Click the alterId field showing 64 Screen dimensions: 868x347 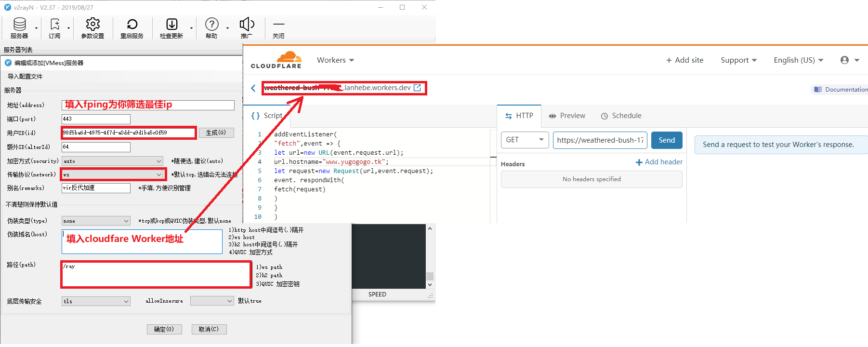96,147
